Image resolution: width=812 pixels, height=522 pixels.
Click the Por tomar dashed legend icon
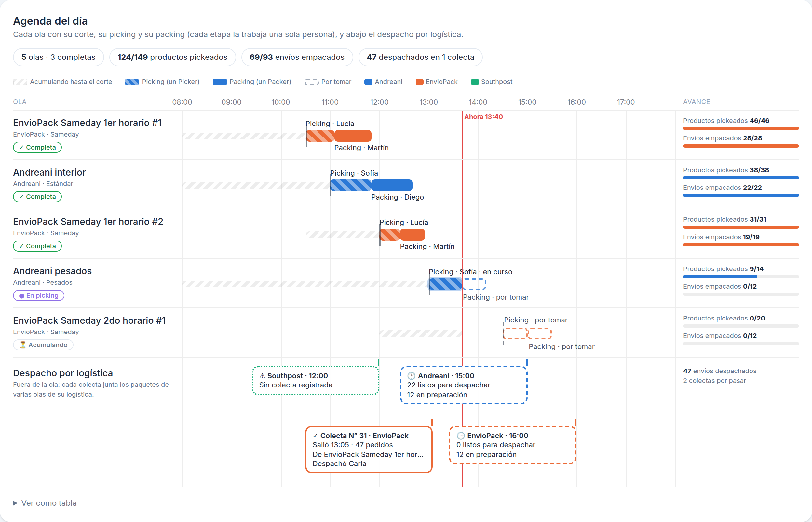click(x=311, y=82)
